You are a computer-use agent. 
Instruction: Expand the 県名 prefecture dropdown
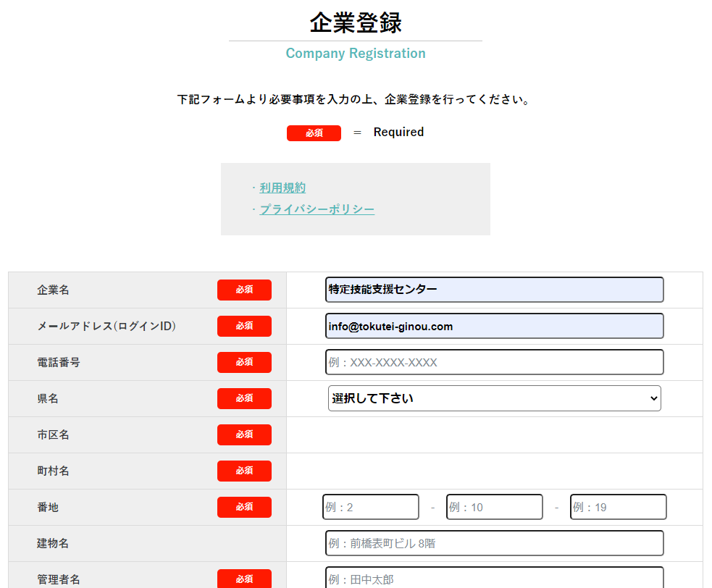coord(494,398)
